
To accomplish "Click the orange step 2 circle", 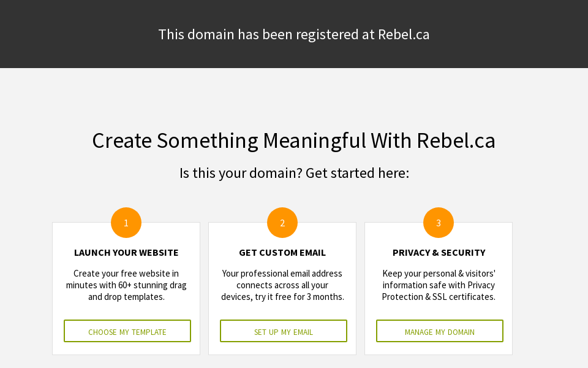I will [282, 223].
